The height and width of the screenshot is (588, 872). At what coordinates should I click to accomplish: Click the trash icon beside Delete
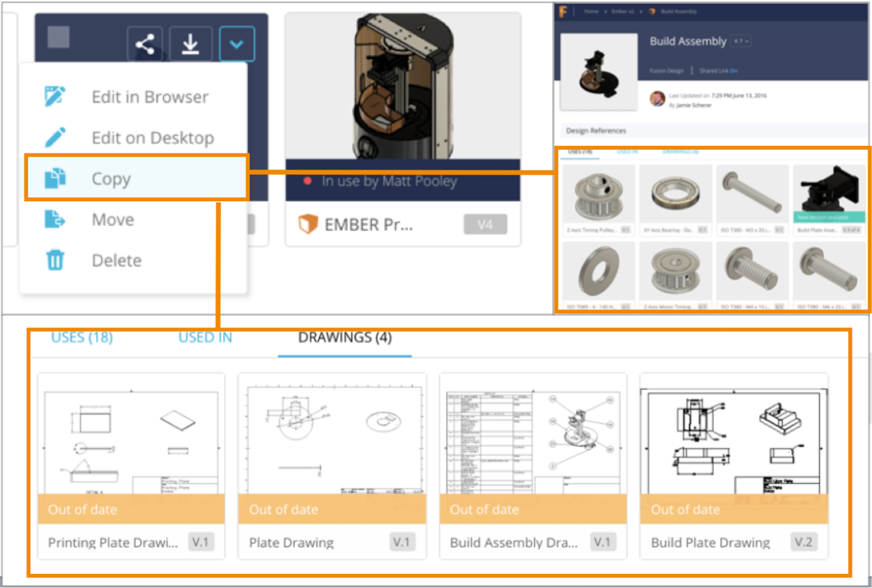pyautogui.click(x=55, y=260)
